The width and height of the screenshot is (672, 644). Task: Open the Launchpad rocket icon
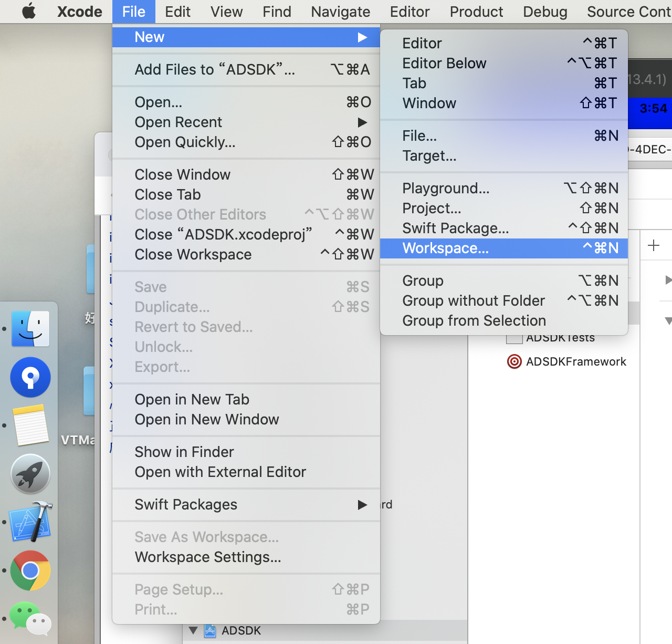click(30, 474)
